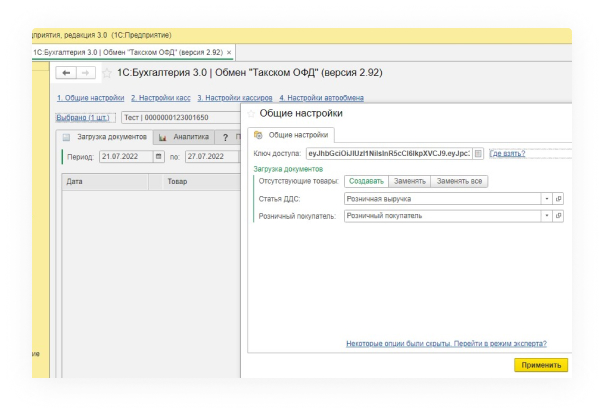This screenshot has width=604, height=414.
Task: Expand the Розничный покупатель dropdown
Action: click(547, 216)
